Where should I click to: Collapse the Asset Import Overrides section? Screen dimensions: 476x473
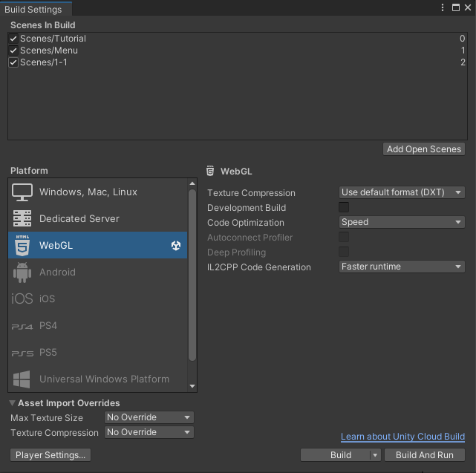13,403
